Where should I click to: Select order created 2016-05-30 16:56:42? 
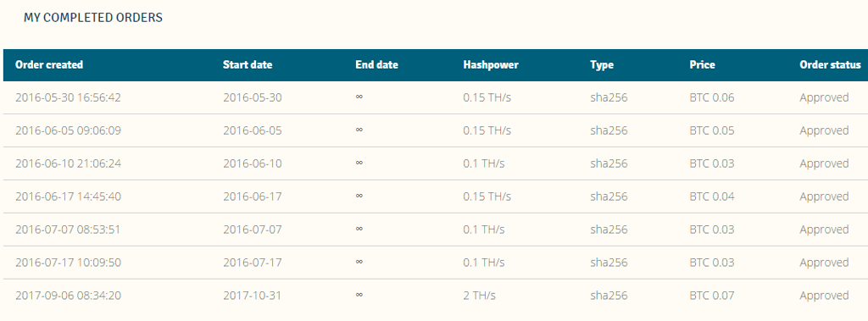(68, 98)
